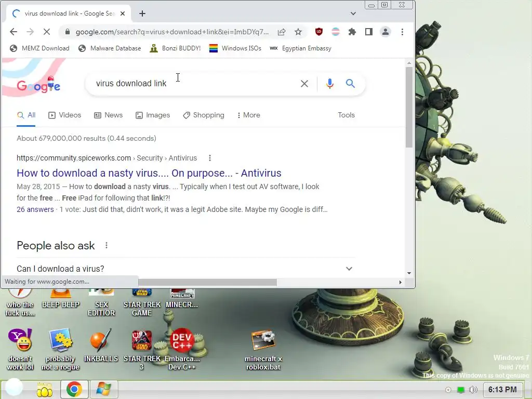532x399 pixels.
Task: Select 'probably not a rogue' desktop icon
Action: [60, 350]
